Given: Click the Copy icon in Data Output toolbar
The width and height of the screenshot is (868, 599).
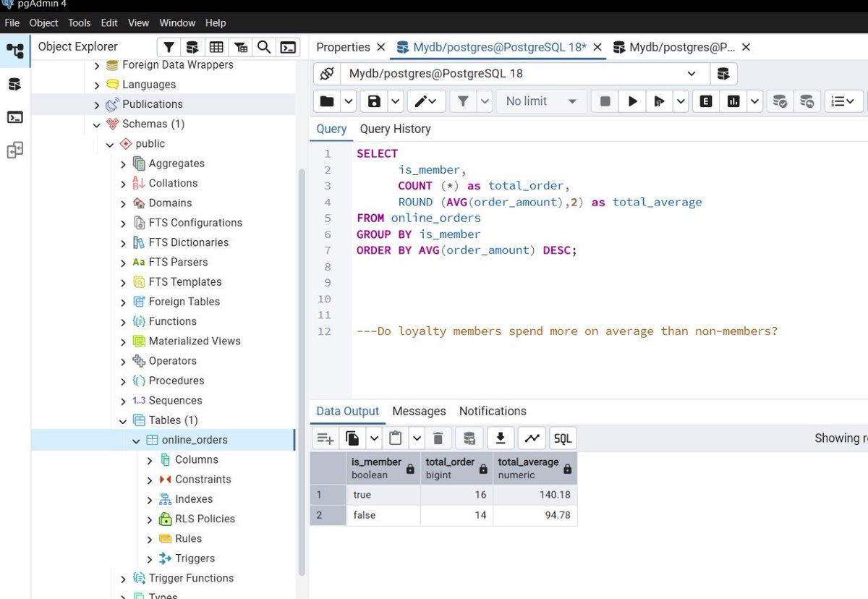Looking at the screenshot, I should tap(353, 438).
